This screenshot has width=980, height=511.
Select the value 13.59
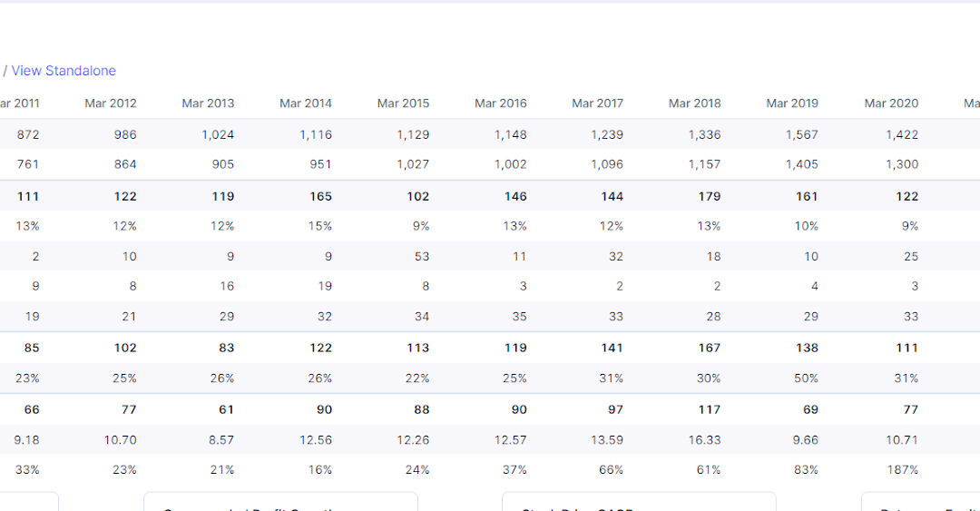(x=607, y=439)
